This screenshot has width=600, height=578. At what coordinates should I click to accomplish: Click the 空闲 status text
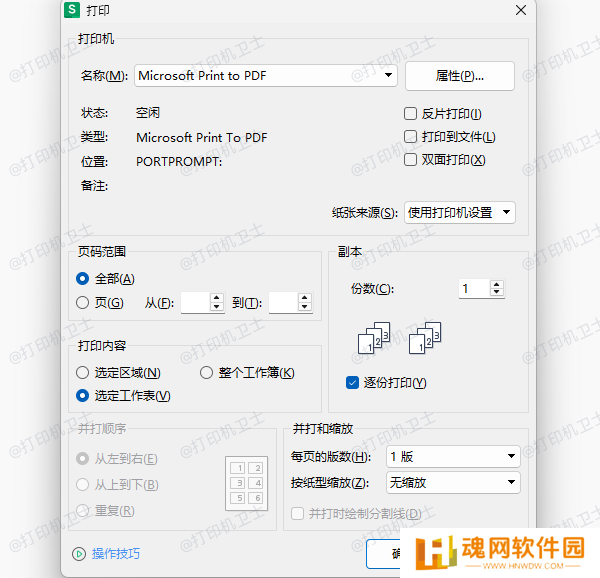click(148, 113)
